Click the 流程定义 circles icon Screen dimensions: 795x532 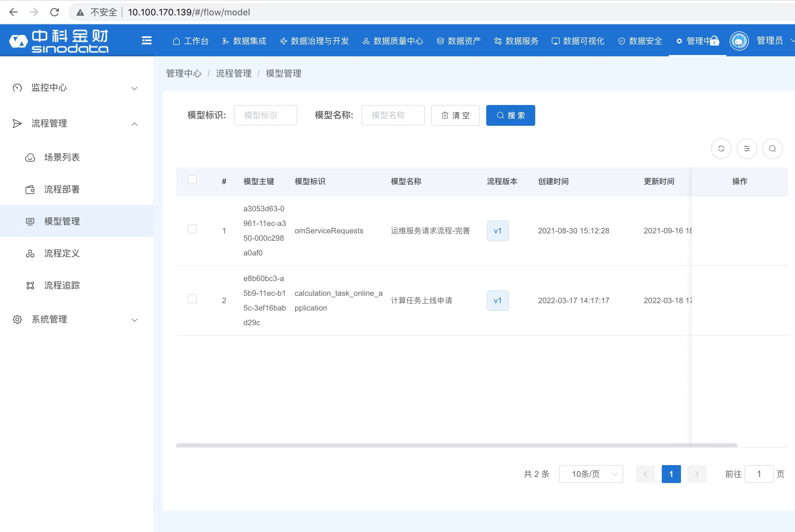click(30, 254)
